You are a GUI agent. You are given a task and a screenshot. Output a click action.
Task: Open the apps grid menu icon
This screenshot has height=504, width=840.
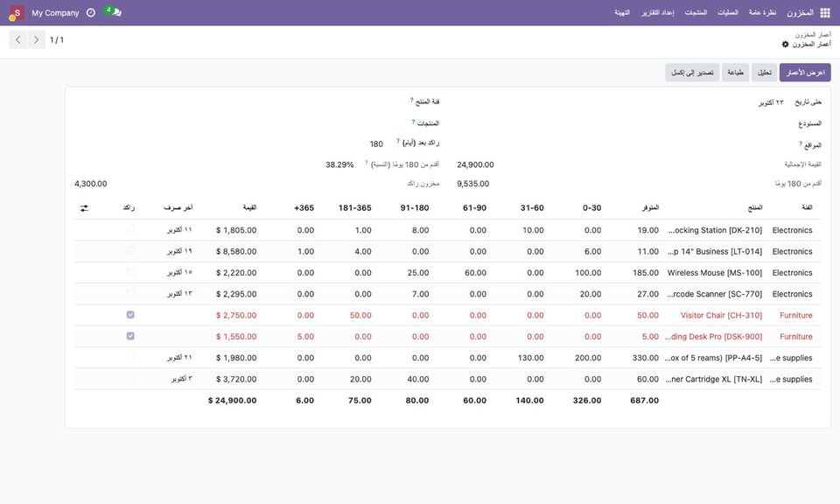(x=825, y=13)
